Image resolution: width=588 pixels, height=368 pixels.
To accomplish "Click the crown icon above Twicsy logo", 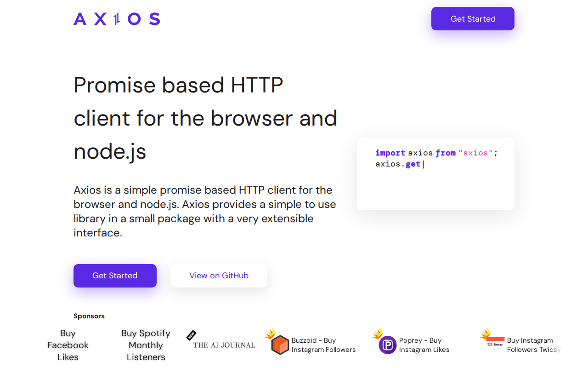I will click(x=485, y=333).
